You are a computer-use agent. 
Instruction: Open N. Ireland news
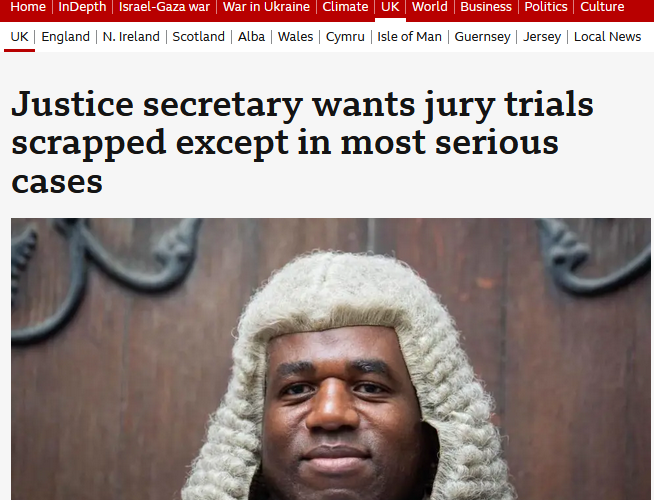(x=131, y=37)
